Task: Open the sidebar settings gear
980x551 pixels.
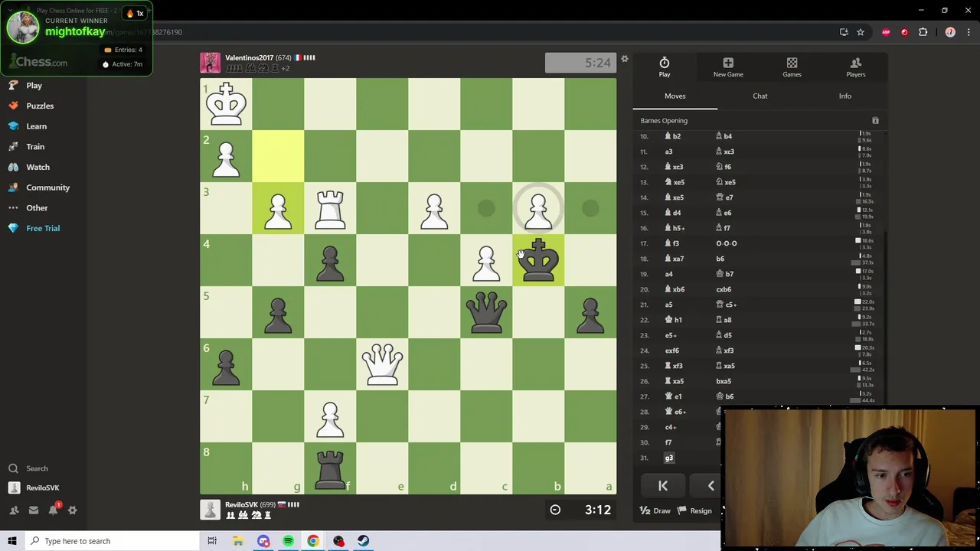Action: [x=73, y=510]
